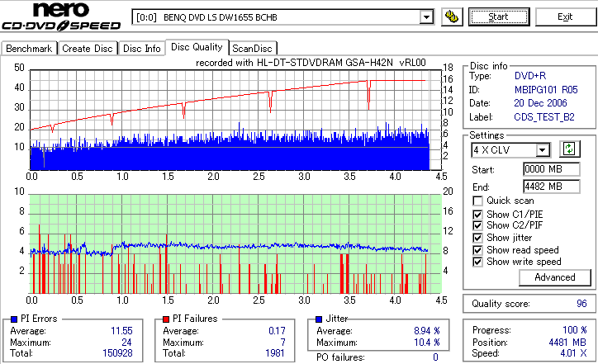Click the Position value 4481 MB
The height and width of the screenshot is (364, 598).
tap(567, 343)
